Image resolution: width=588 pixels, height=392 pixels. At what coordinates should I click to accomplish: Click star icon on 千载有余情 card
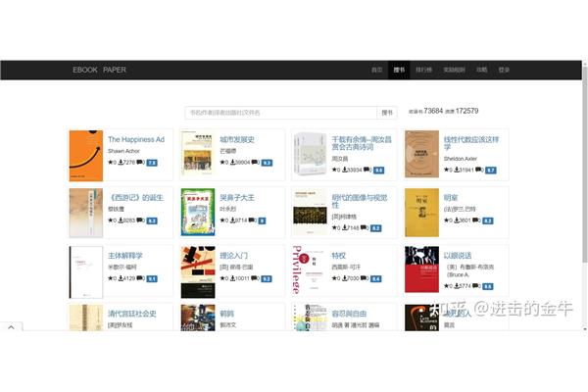pyautogui.click(x=334, y=170)
